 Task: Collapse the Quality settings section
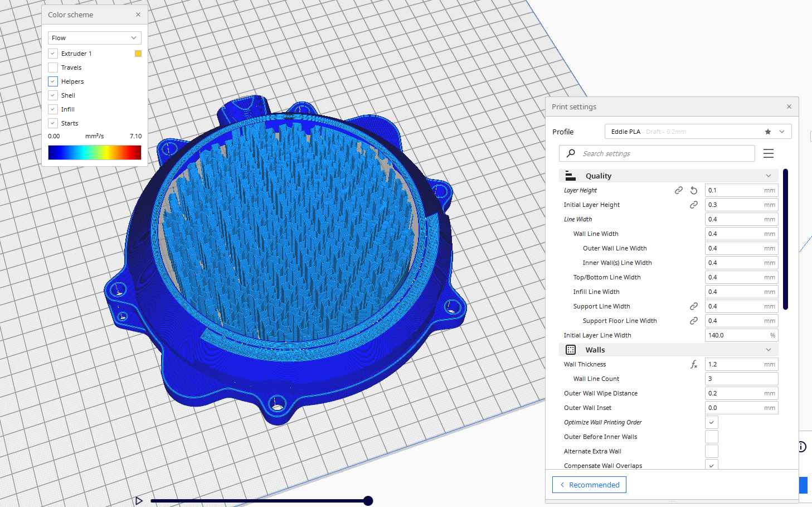[x=769, y=176]
